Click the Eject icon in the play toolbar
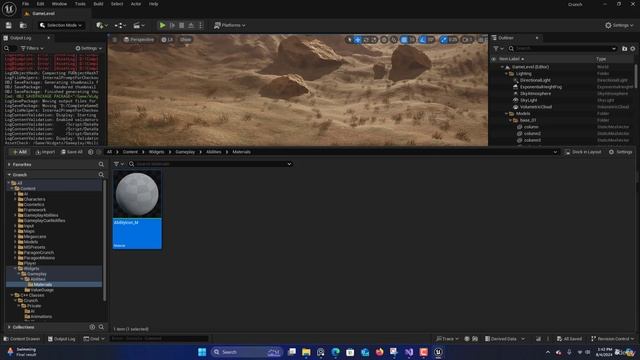This screenshot has height=360, width=640. (x=191, y=25)
